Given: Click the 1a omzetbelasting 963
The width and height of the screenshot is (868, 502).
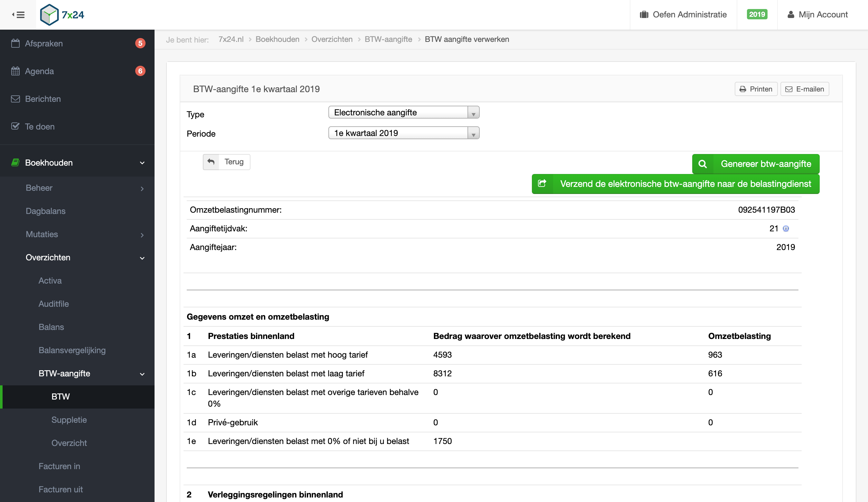Looking at the screenshot, I should pyautogui.click(x=715, y=355).
